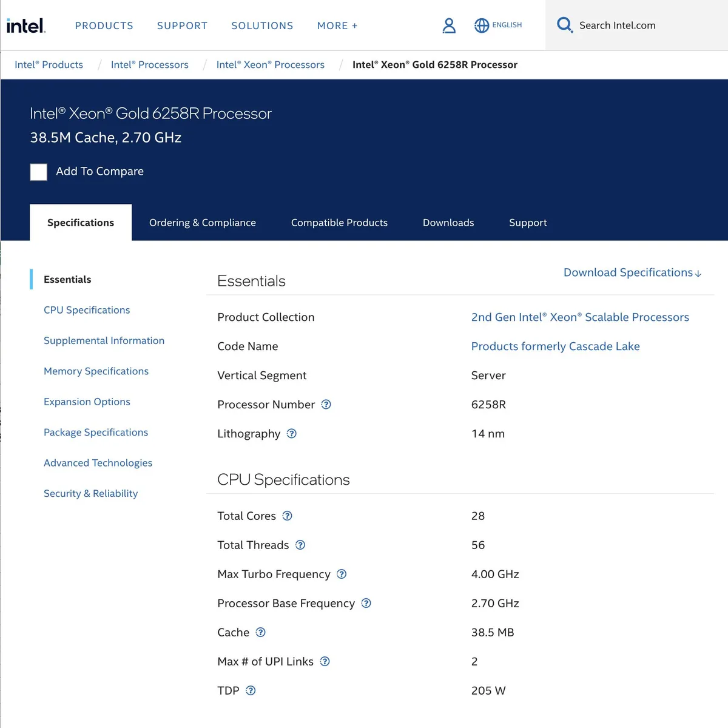Check the Add To Compare checkbox
This screenshot has height=728, width=728.
(x=39, y=172)
